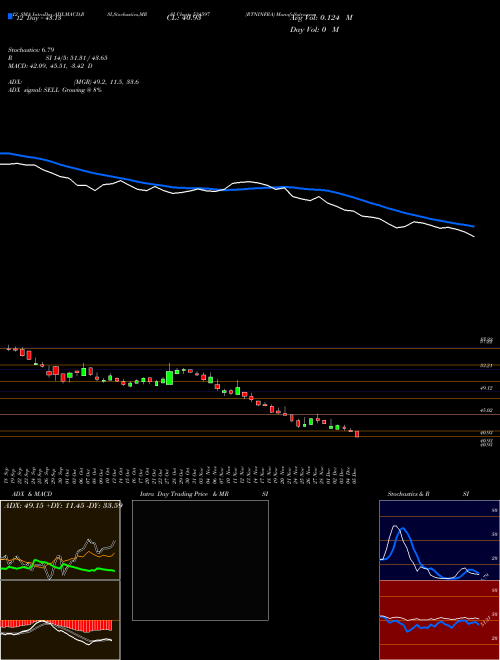The height and width of the screenshot is (660, 500).
Task: Click the last red candlestick on the chart
Action: coord(357,434)
